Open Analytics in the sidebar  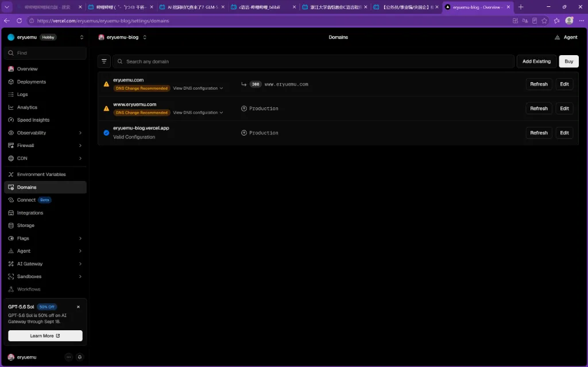(x=45, y=107)
